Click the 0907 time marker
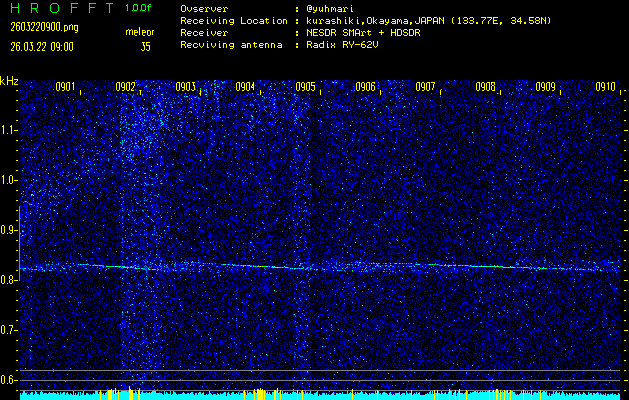This screenshot has height=400, width=629. coord(426,87)
